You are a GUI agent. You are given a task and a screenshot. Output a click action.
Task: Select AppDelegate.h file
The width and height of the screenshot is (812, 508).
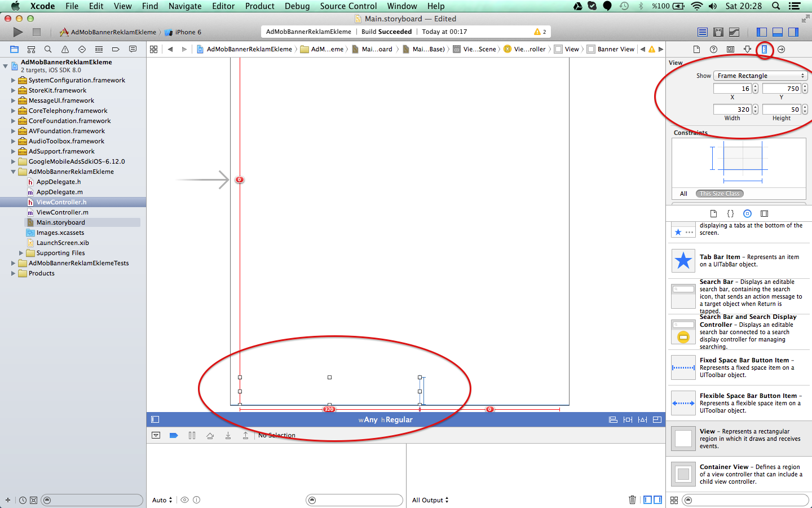59,182
